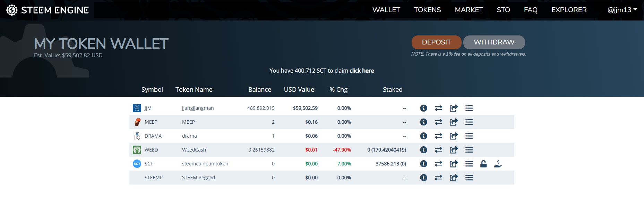
Task: Click the send icon in SCT row
Action: click(x=454, y=164)
